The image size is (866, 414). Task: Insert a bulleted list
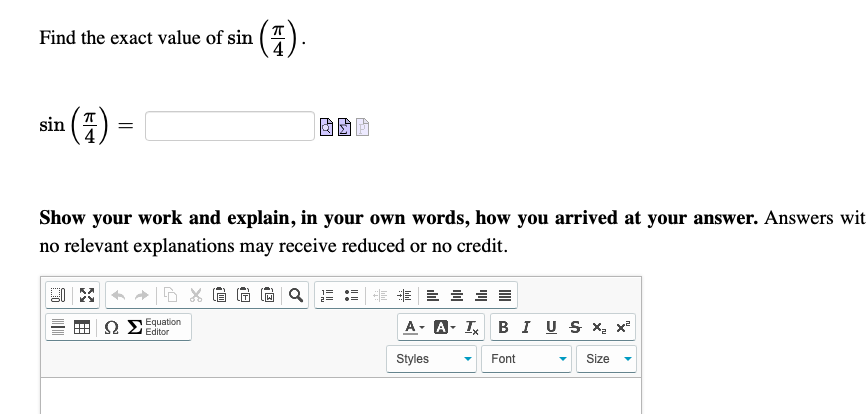click(x=352, y=295)
